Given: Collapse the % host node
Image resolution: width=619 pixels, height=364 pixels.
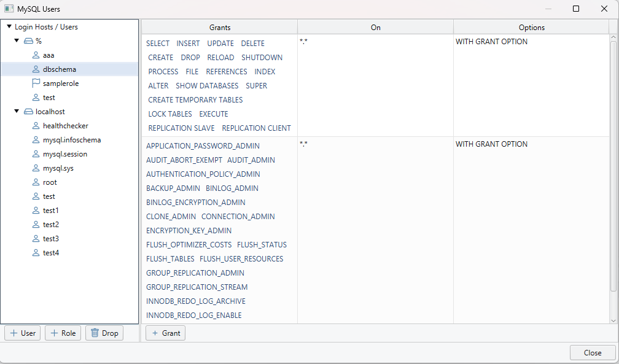Looking at the screenshot, I should coord(17,41).
